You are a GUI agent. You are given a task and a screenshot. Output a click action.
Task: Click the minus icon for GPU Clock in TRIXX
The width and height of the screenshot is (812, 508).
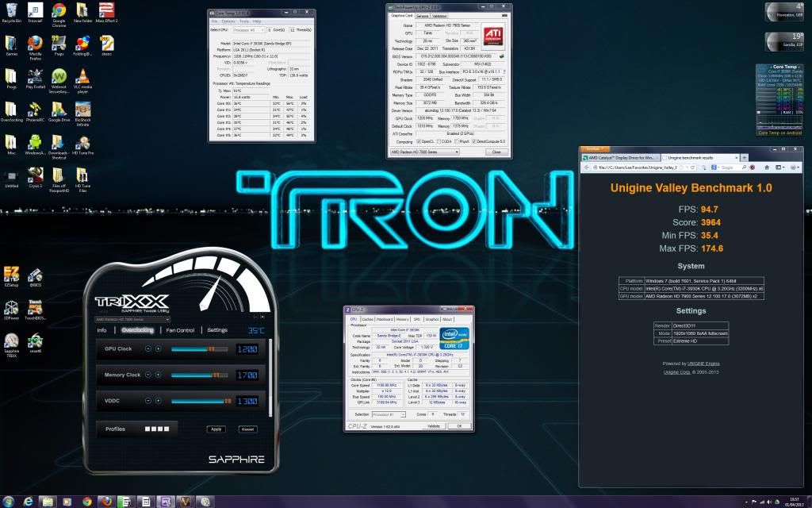(147, 349)
